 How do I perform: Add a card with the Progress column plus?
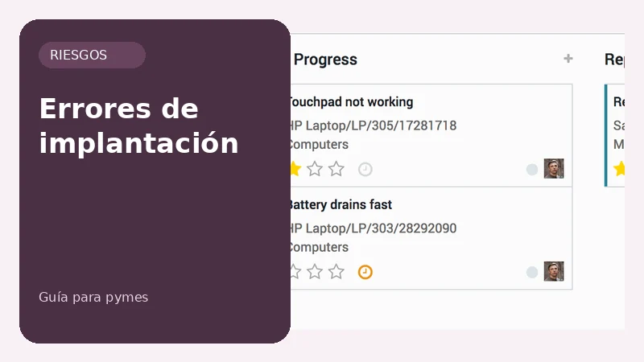click(x=568, y=59)
